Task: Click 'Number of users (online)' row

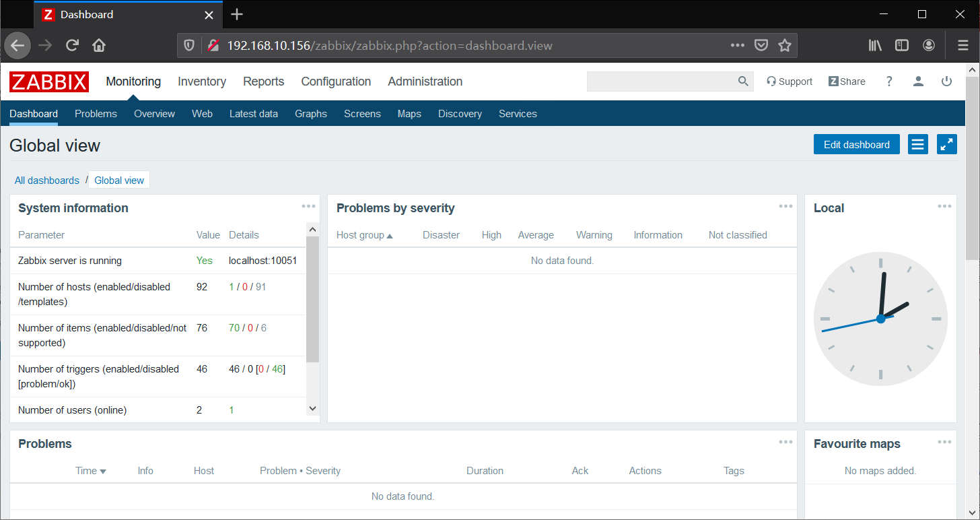Action: (158, 410)
